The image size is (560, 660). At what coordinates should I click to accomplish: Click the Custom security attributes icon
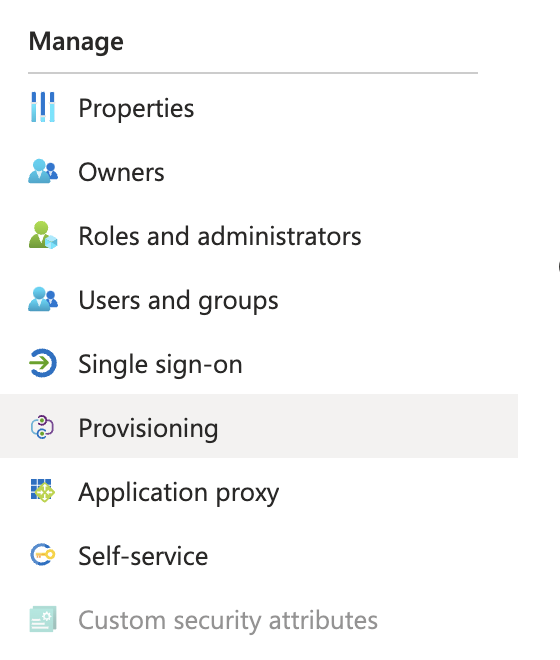43,619
